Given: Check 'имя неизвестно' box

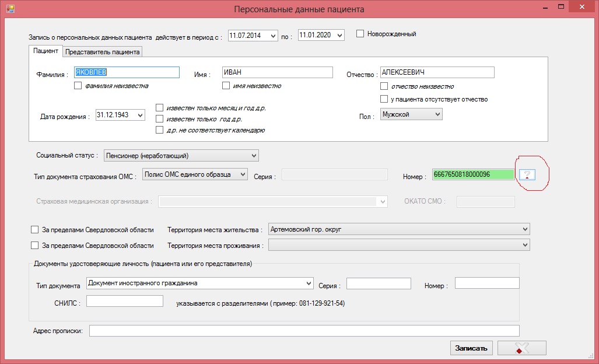Looking at the screenshot, I should click(226, 86).
